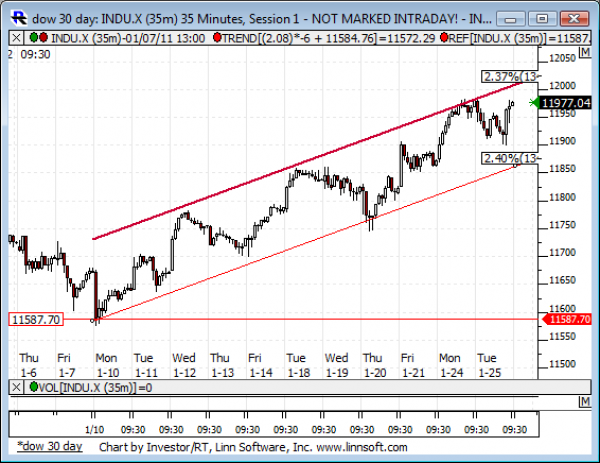Click the 12000 price scale value
600x463 pixels.
[x=562, y=86]
